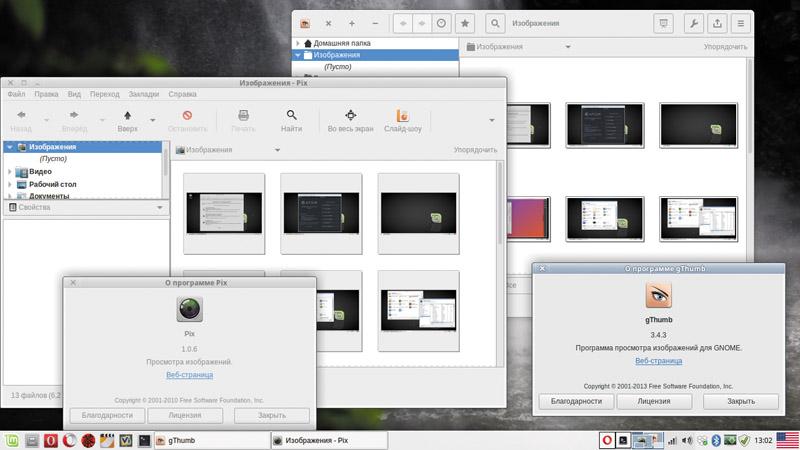800x450 pixels.
Task: Click the US flag keyboard layout indicator
Action: pyautogui.click(x=788, y=440)
